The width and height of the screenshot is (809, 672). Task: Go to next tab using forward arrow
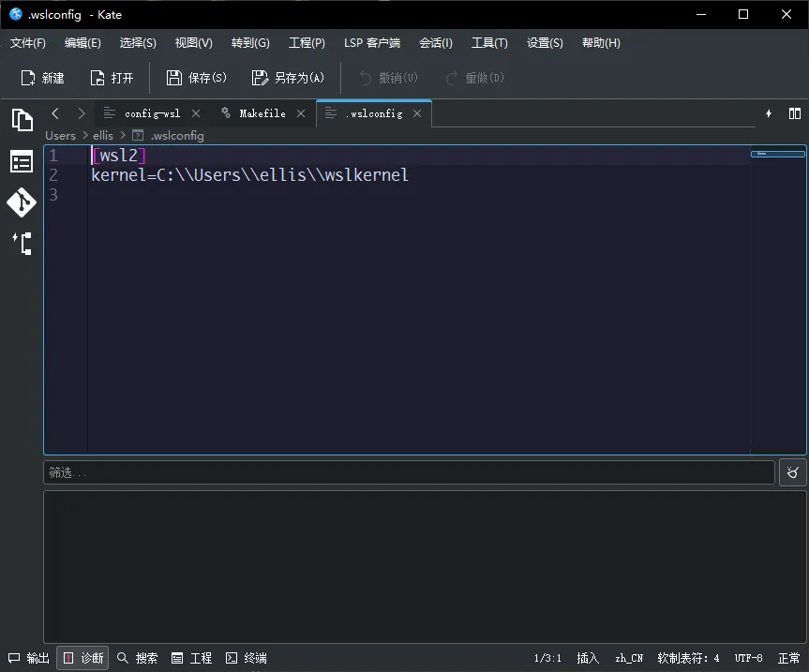[82, 113]
